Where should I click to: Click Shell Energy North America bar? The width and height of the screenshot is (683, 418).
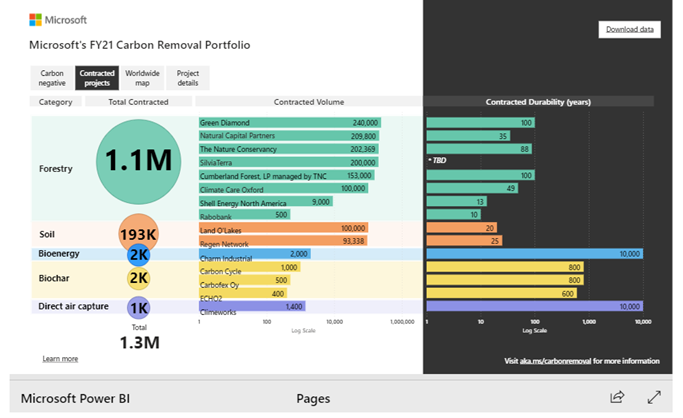coord(266,202)
